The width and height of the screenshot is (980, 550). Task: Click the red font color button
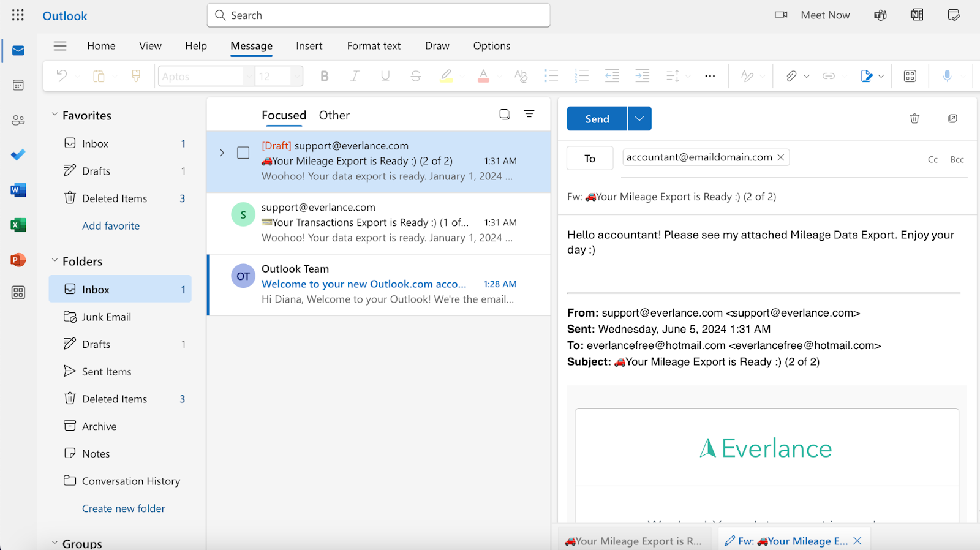pyautogui.click(x=483, y=76)
